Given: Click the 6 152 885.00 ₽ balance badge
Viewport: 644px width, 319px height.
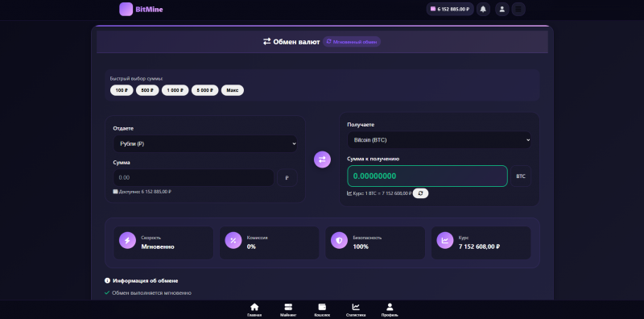Looking at the screenshot, I should click(450, 9).
